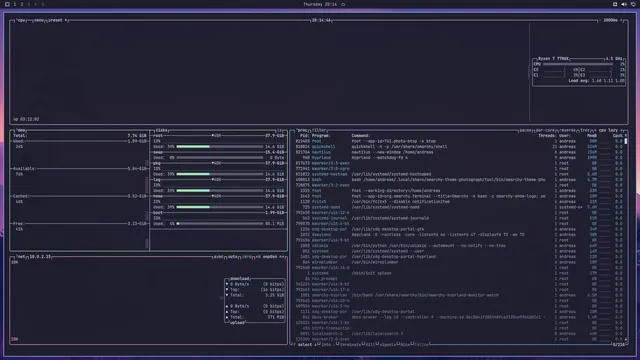Click the mem box title

[21, 131]
